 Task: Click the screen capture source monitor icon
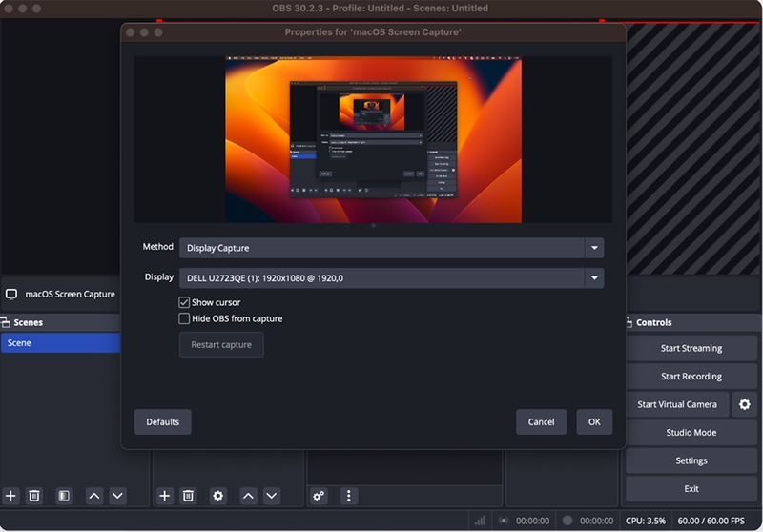[11, 295]
